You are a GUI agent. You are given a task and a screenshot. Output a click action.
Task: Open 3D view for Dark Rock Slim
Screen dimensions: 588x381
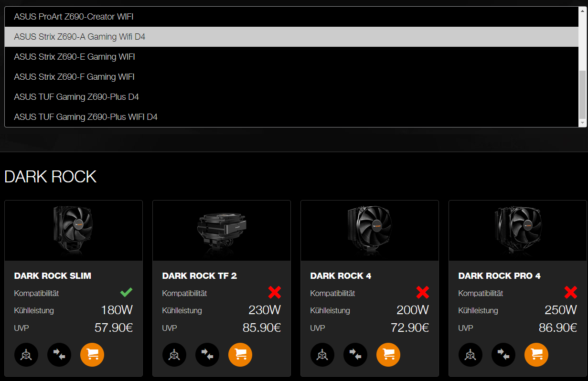(x=26, y=355)
